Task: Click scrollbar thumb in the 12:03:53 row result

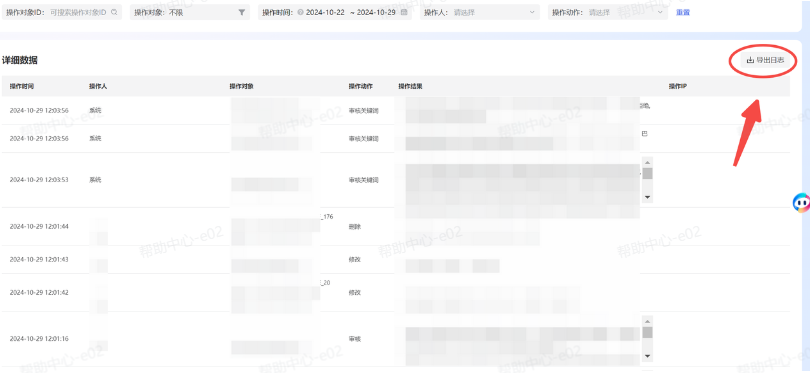Action: (x=647, y=173)
